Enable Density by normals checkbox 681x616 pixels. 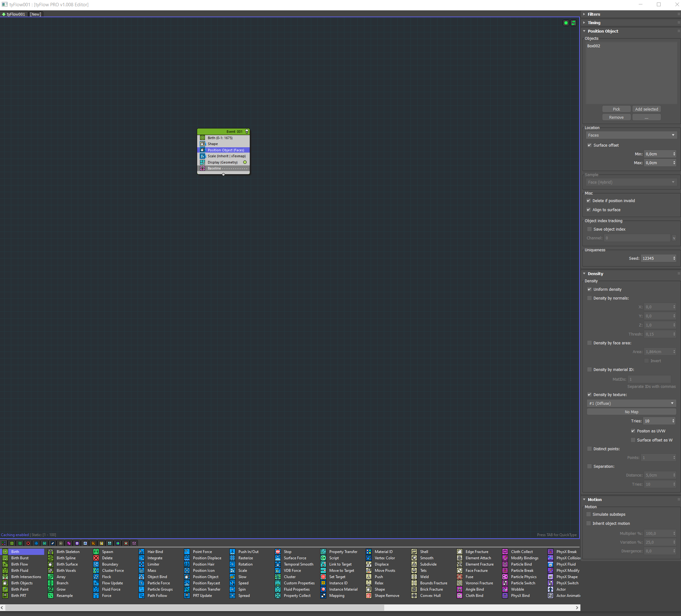(x=589, y=298)
